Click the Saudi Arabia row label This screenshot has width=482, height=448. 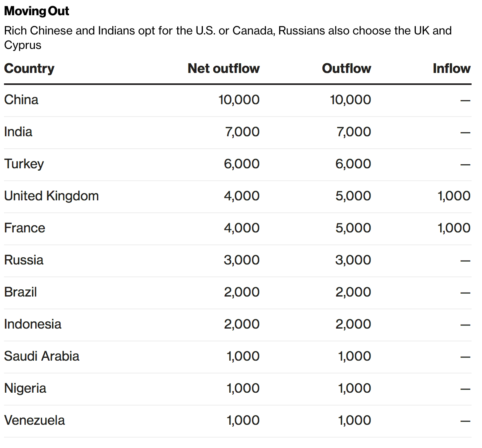(x=42, y=356)
